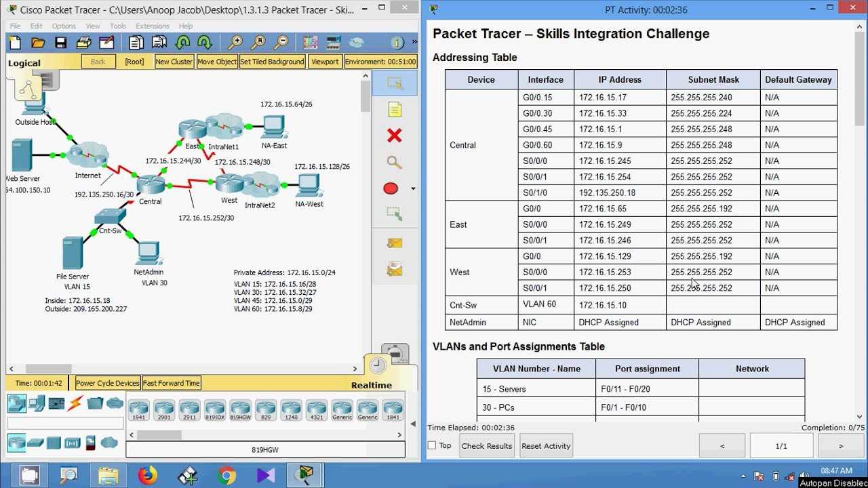The image size is (868, 488).
Task: Pick the 4321 router device
Action: point(316,410)
